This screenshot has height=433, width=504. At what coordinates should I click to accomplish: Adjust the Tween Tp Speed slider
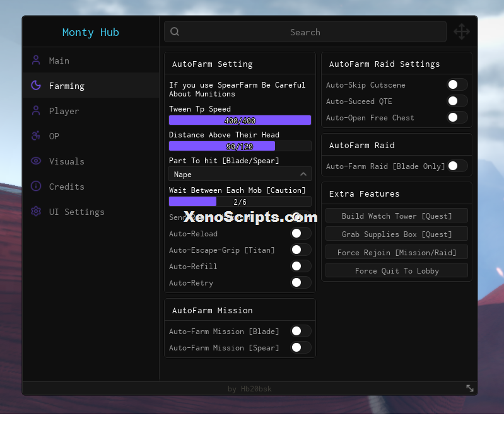(x=240, y=120)
